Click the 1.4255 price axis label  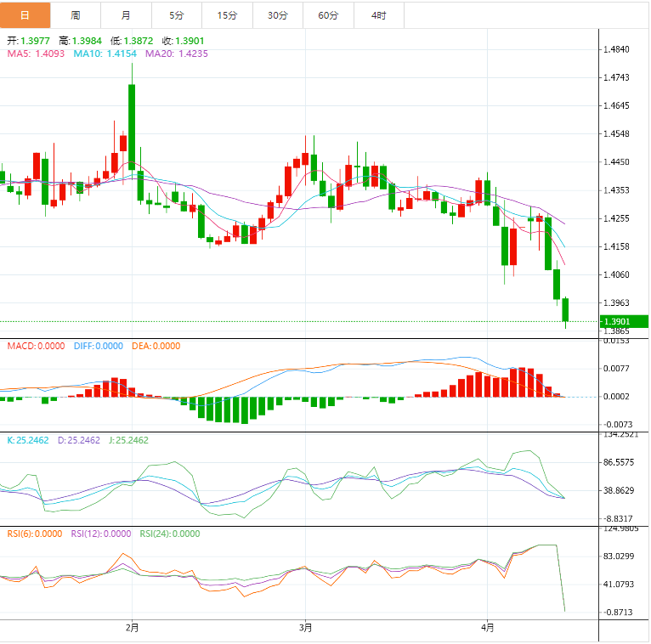[x=616, y=218]
